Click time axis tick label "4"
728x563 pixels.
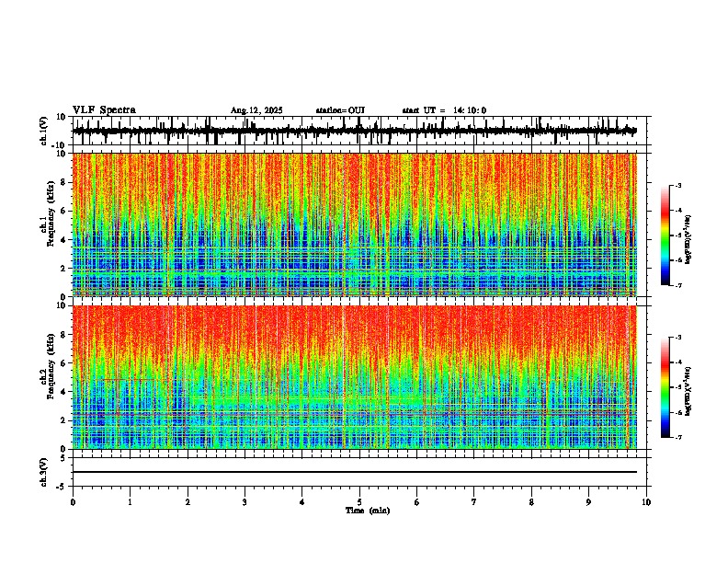302,502
